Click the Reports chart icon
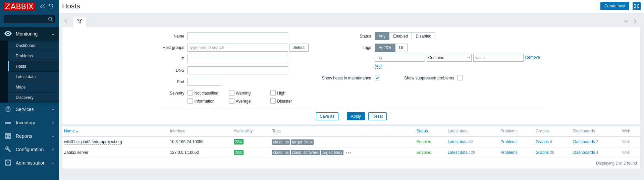The image size is (644, 180). tap(8, 136)
